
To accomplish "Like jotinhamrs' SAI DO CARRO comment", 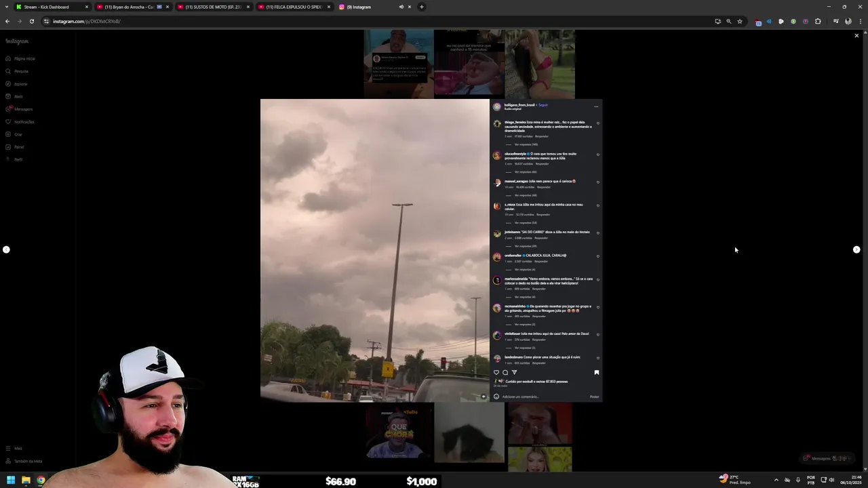I will (x=597, y=232).
